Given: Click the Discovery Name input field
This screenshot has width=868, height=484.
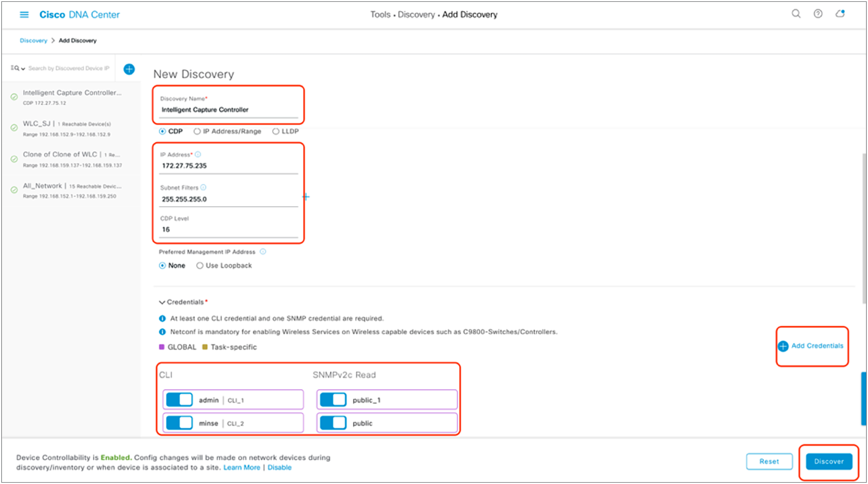Looking at the screenshot, I should click(229, 110).
